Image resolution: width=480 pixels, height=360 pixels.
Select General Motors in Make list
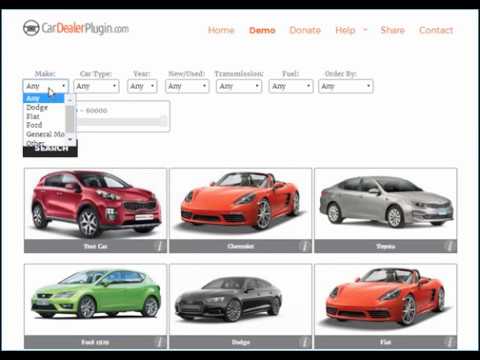pyautogui.click(x=44, y=134)
